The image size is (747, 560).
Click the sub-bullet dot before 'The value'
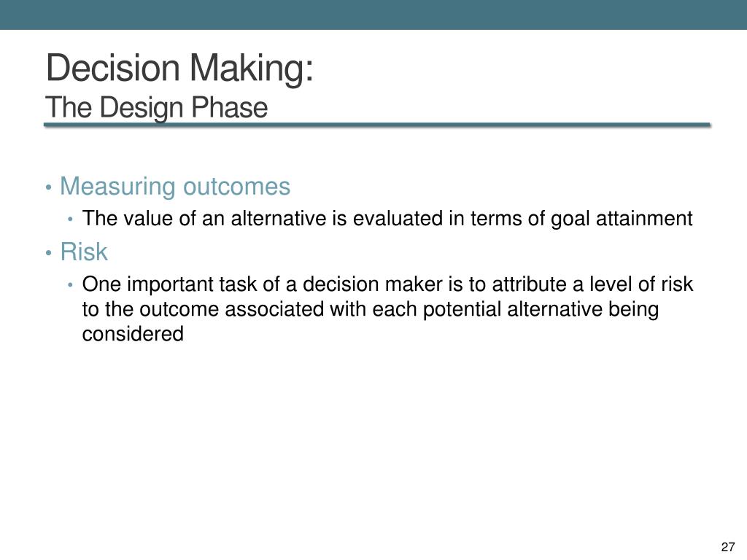point(71,219)
